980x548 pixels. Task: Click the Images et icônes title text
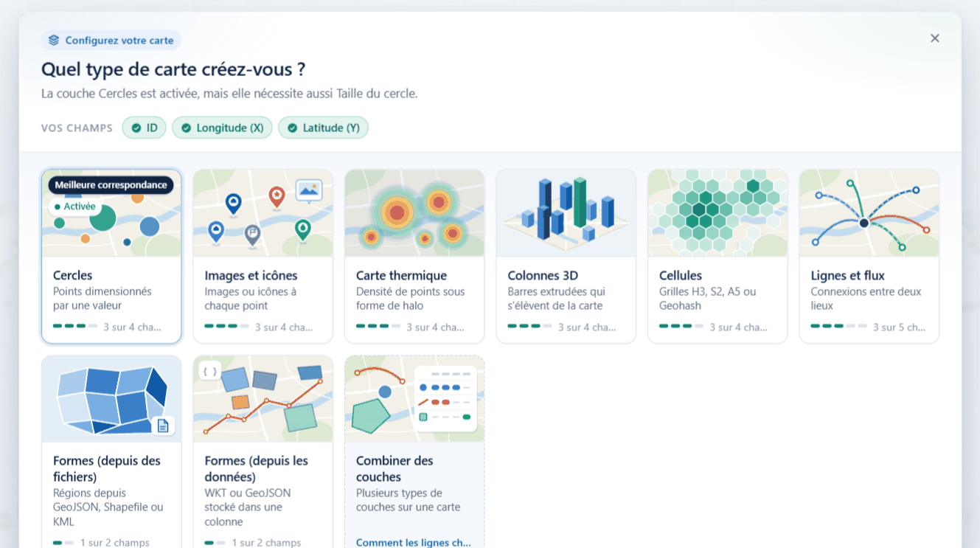(x=251, y=276)
